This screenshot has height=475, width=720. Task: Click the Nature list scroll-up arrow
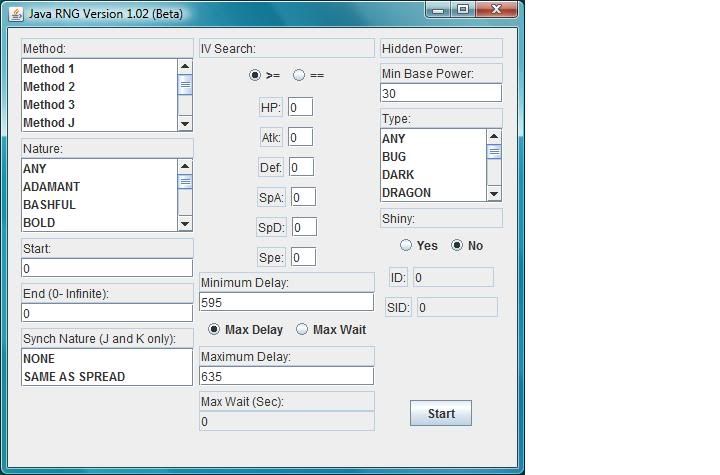coord(185,166)
